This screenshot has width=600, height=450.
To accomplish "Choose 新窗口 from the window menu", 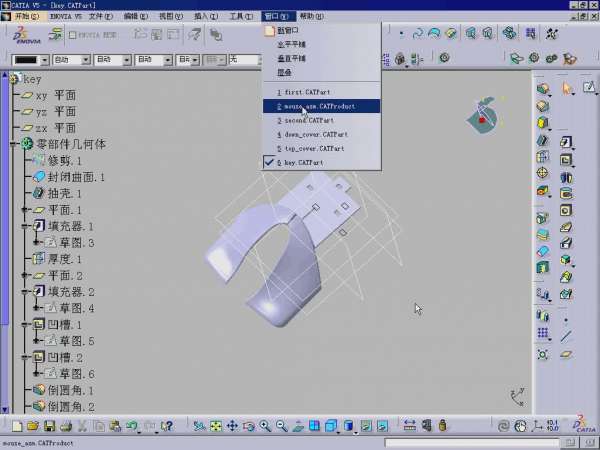I will 321,30.
